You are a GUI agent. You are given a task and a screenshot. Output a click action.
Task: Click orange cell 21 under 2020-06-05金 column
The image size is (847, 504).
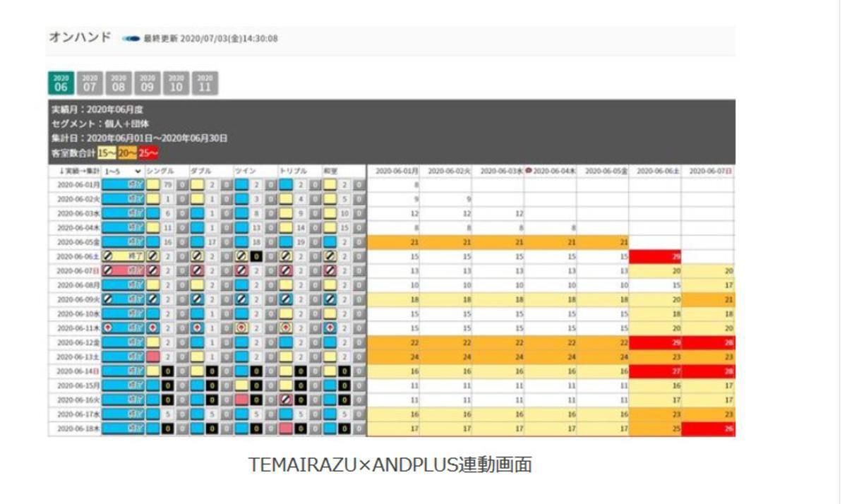click(x=603, y=243)
